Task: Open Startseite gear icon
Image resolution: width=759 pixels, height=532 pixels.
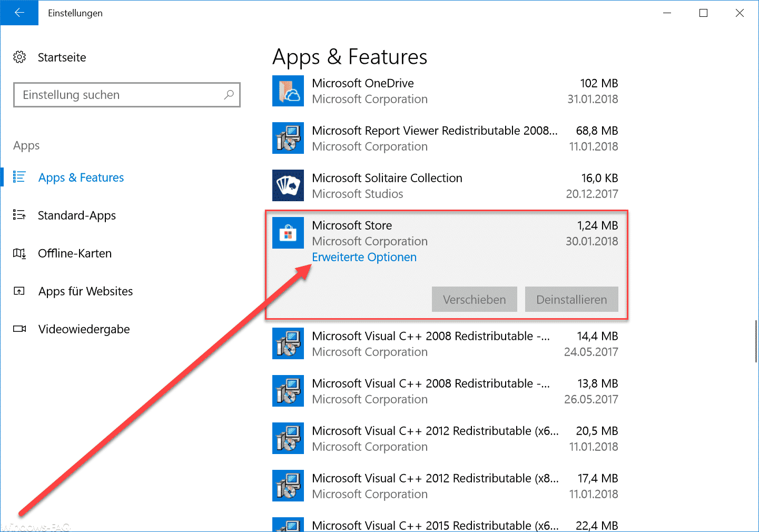Action: tap(19, 57)
